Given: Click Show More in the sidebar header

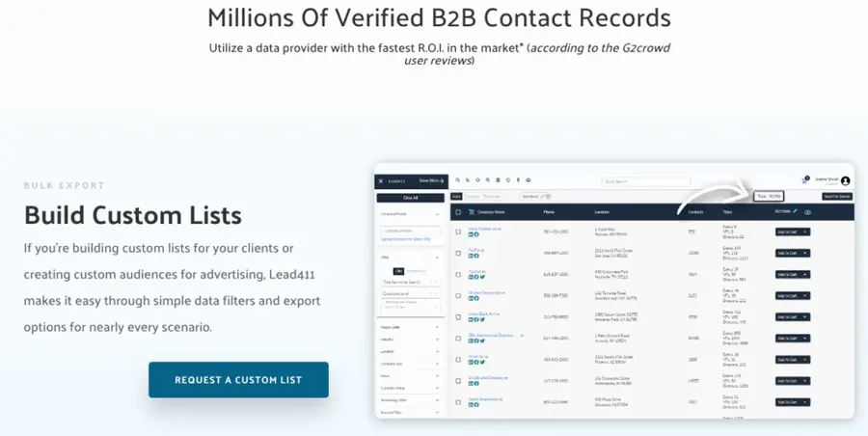Looking at the screenshot, I should (432, 180).
